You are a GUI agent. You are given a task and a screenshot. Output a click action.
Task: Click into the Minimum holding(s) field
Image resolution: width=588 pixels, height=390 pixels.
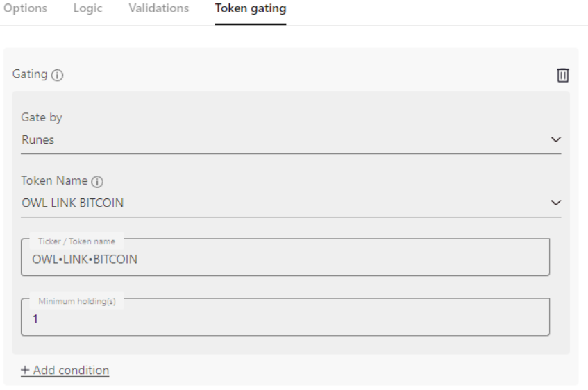(x=285, y=320)
